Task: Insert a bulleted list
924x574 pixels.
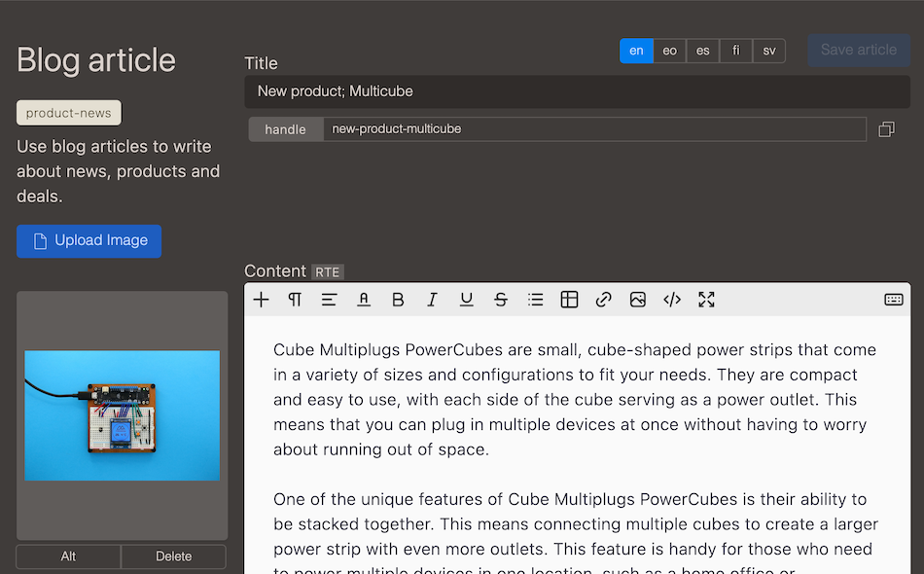Action: point(535,300)
